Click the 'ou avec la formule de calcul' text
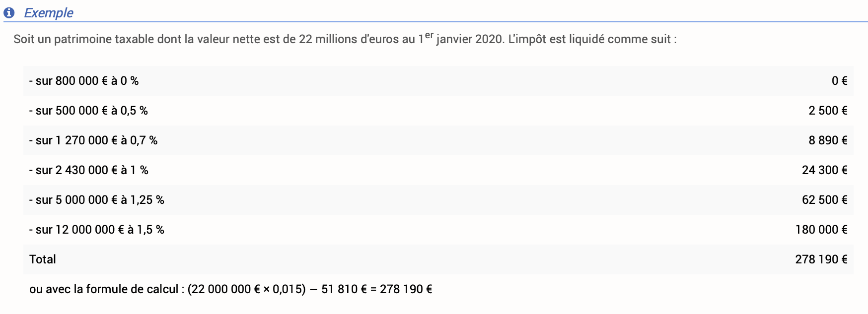Viewport: 868px width, 314px height. (104, 289)
